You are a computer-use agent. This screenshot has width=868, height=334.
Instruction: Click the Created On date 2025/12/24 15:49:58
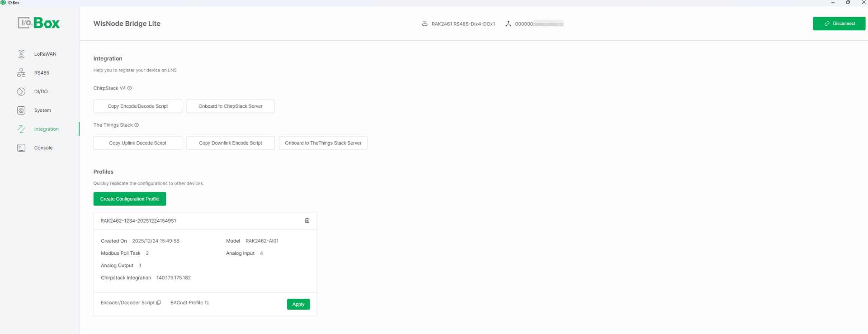click(x=156, y=241)
